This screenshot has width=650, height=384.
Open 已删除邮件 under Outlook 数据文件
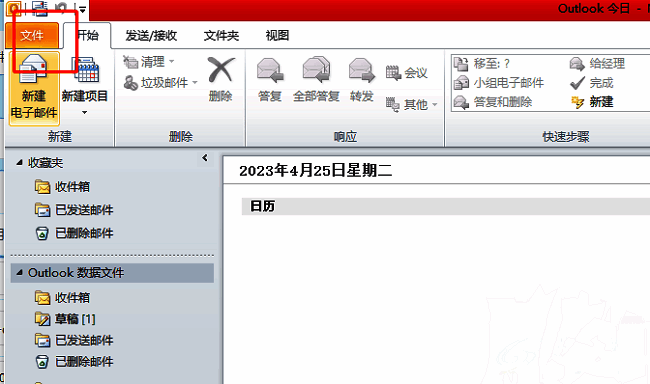[x=74, y=362]
